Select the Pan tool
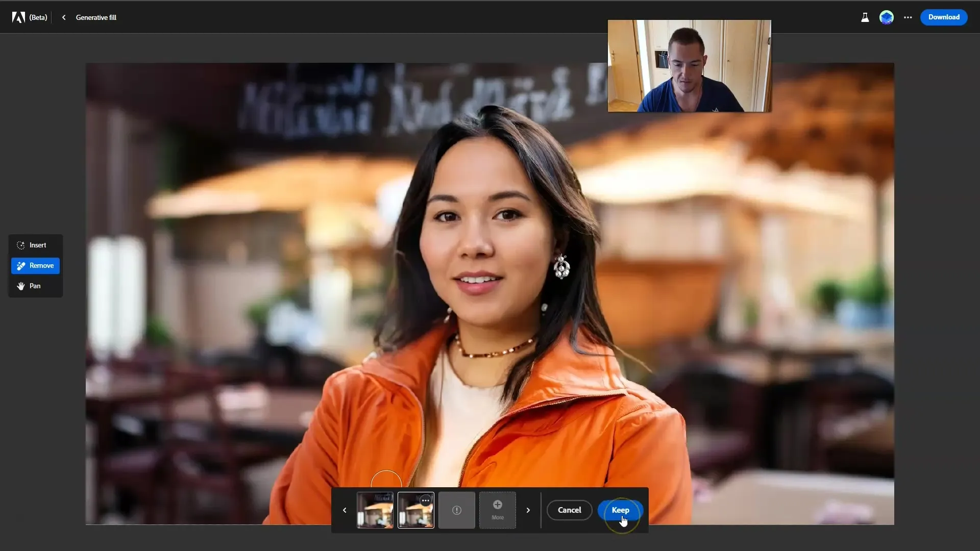 coord(34,285)
